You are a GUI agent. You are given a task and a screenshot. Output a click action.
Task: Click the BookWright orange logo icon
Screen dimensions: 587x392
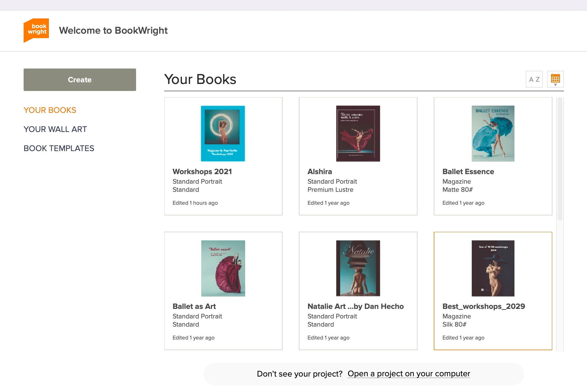pyautogui.click(x=36, y=30)
